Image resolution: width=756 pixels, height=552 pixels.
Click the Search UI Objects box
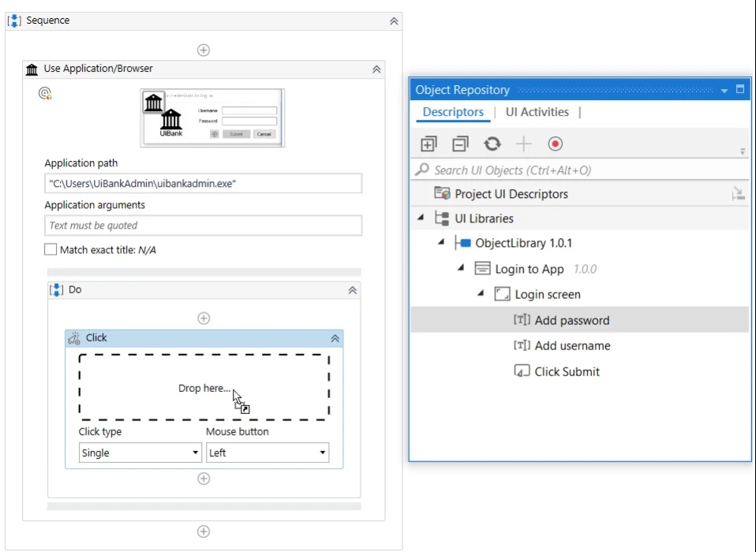point(580,170)
